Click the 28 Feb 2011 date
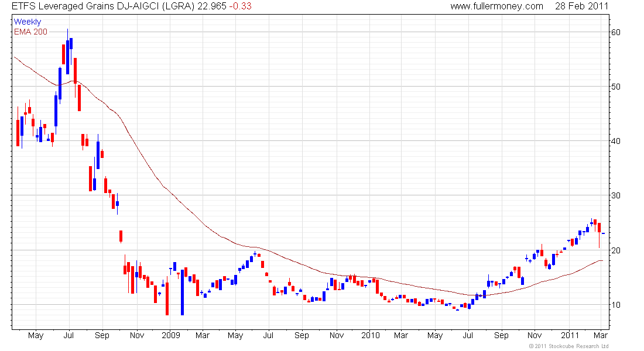 coord(581,6)
